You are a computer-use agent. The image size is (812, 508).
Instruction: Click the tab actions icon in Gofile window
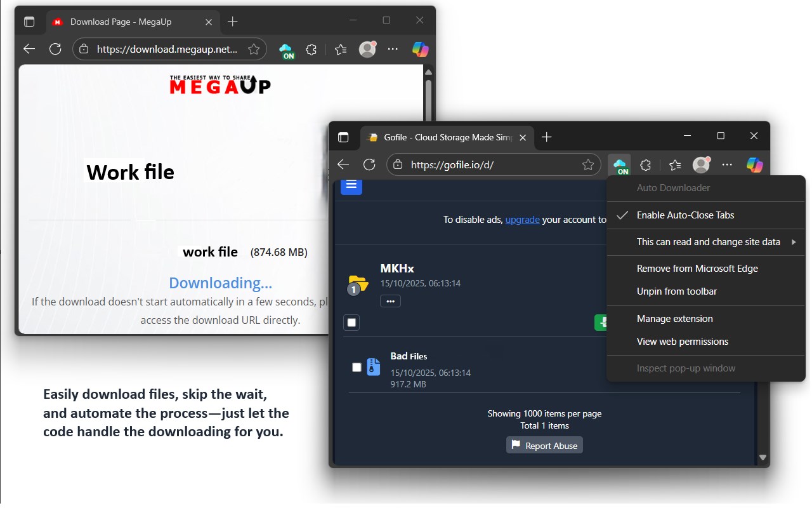click(x=343, y=137)
